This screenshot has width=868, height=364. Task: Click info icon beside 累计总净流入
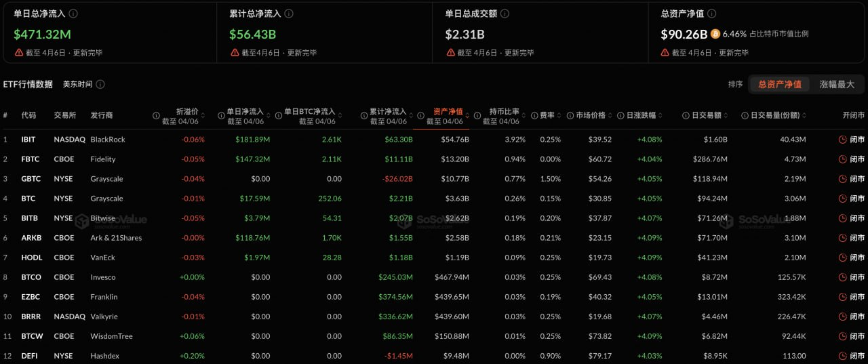(289, 14)
